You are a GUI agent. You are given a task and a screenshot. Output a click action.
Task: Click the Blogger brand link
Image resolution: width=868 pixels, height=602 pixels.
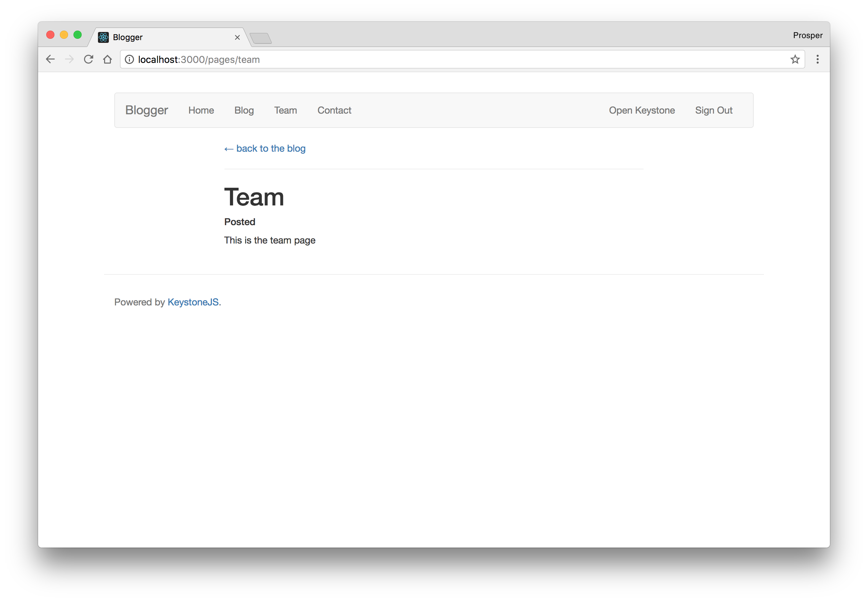(x=146, y=110)
